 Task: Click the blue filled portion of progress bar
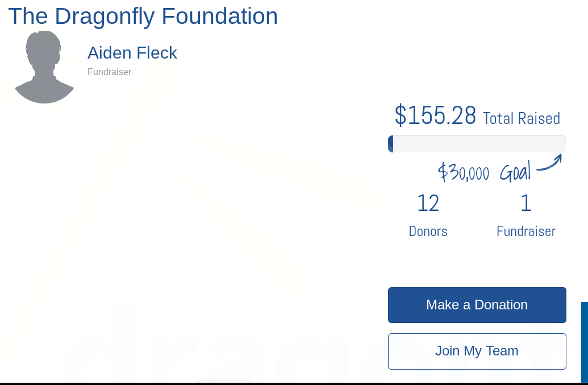coord(391,144)
